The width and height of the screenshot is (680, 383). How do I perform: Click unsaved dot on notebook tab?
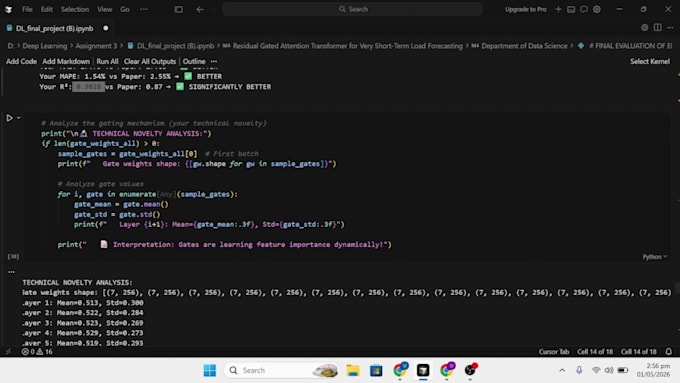coord(105,28)
